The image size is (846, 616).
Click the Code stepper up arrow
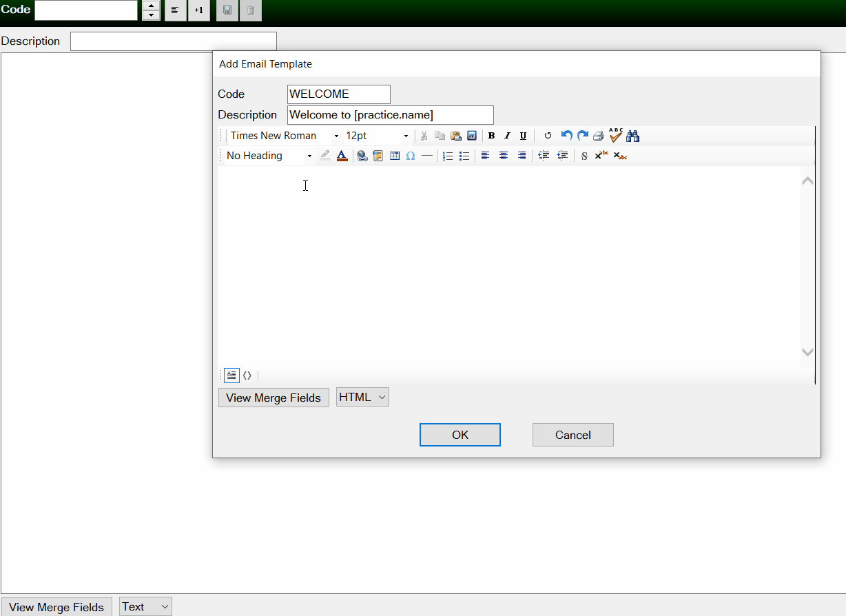(x=152, y=6)
